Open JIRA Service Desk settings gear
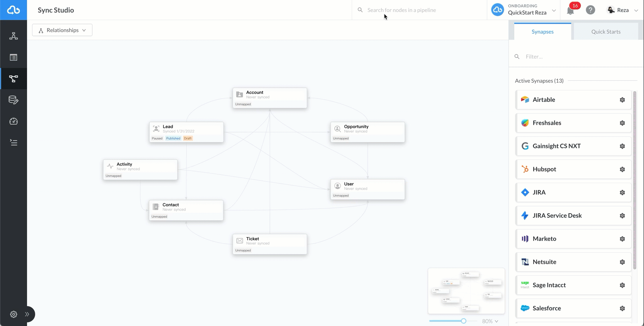 click(622, 216)
